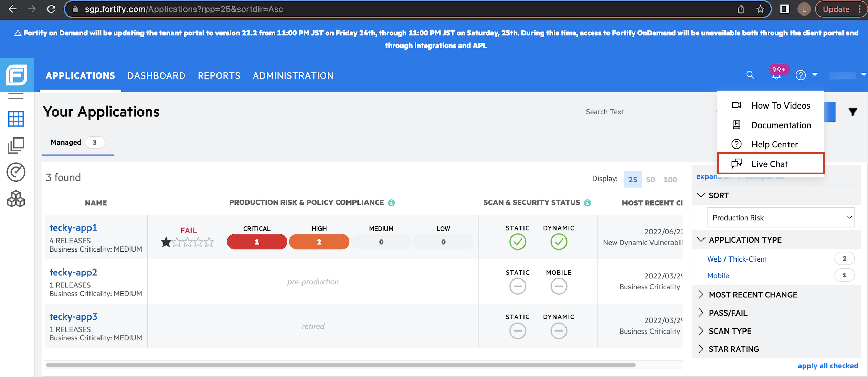
Task: Open the applications grid icon in sidebar
Action: pyautogui.click(x=16, y=119)
